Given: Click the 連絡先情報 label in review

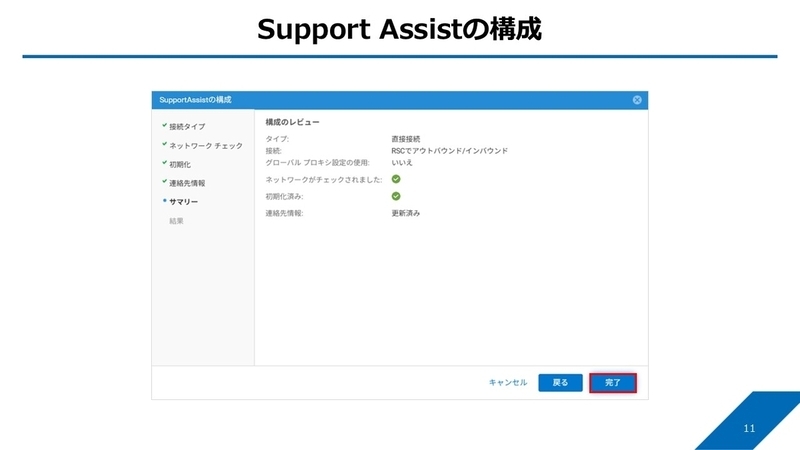Looking at the screenshot, I should pos(284,213).
